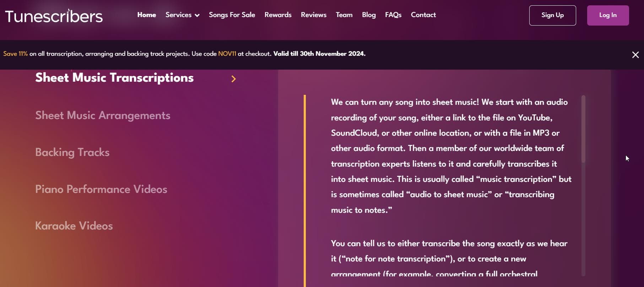Open the Contact page

point(423,15)
